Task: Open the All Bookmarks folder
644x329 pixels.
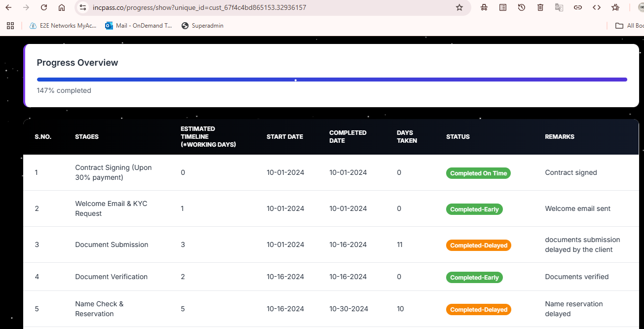Action: (629, 26)
